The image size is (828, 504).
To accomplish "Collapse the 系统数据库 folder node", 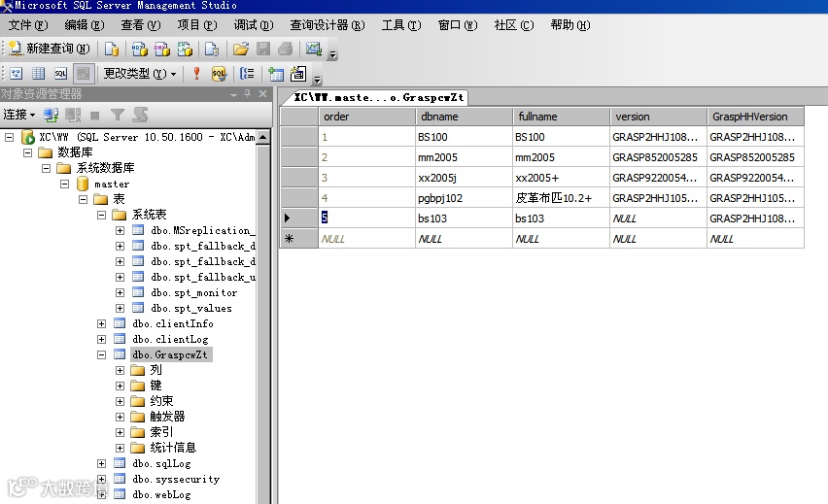I will click(46, 168).
